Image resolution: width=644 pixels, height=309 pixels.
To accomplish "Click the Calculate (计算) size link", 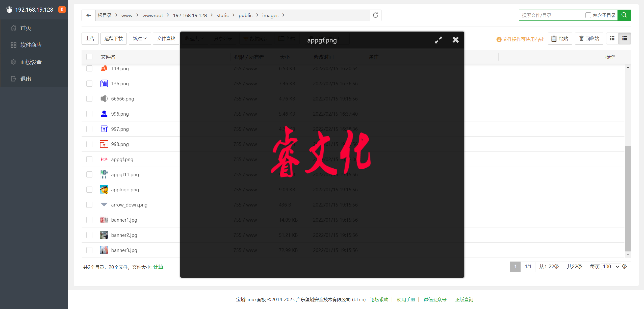I will (x=158, y=267).
